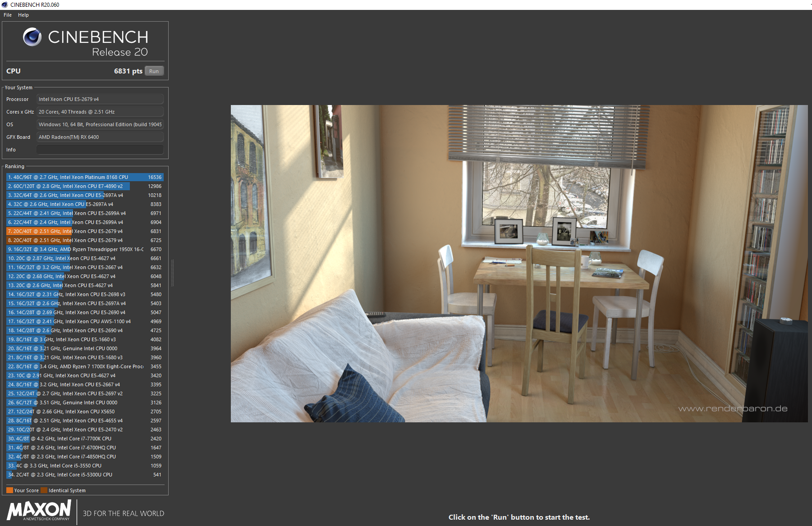
Task: Select ranking row 5 Xeon E5-2699A v4 6971
Action: pyautogui.click(x=85, y=213)
